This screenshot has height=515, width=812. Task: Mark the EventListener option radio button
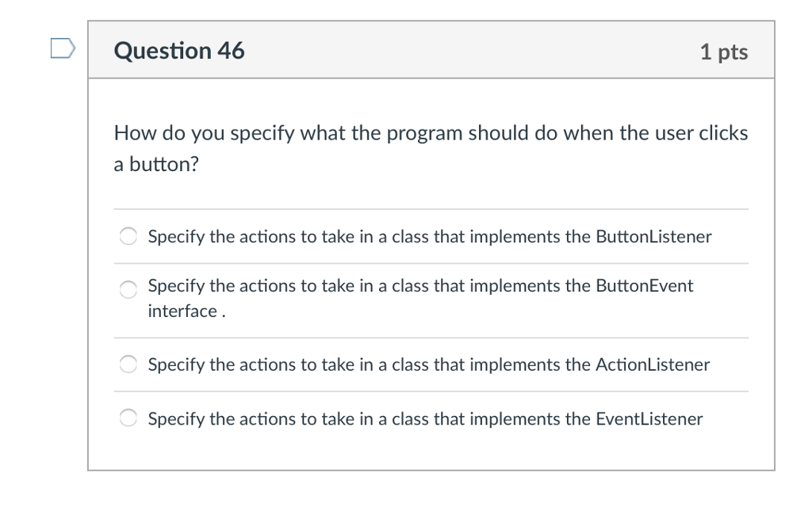coord(128,418)
